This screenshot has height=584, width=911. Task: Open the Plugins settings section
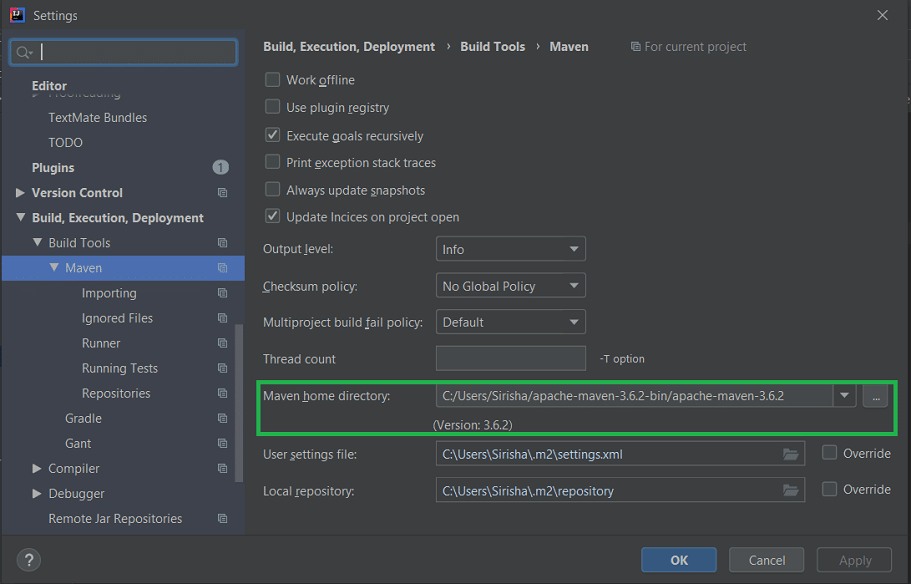(53, 167)
